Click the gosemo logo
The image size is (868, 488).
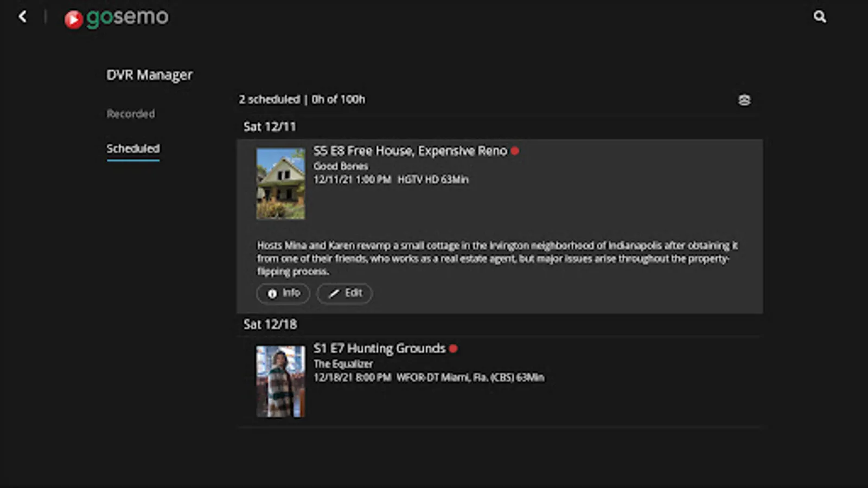point(117,18)
